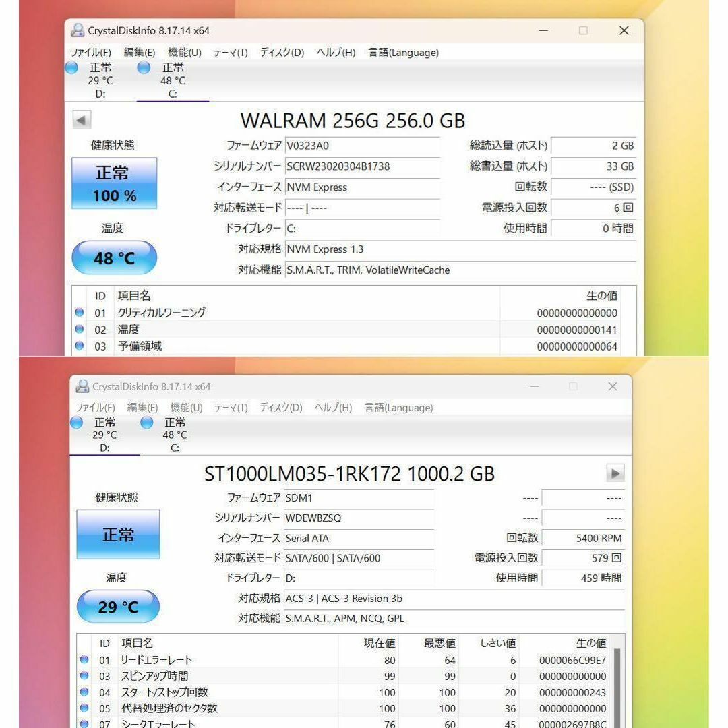The height and width of the screenshot is (728, 728).
Task: Click status dot for スタート/ストップ回数 row
Action: point(84,692)
